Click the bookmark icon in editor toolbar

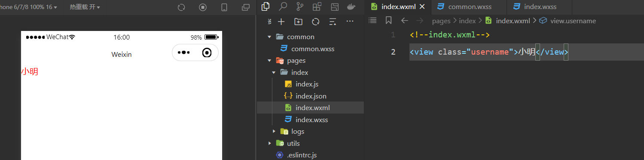coord(388,20)
